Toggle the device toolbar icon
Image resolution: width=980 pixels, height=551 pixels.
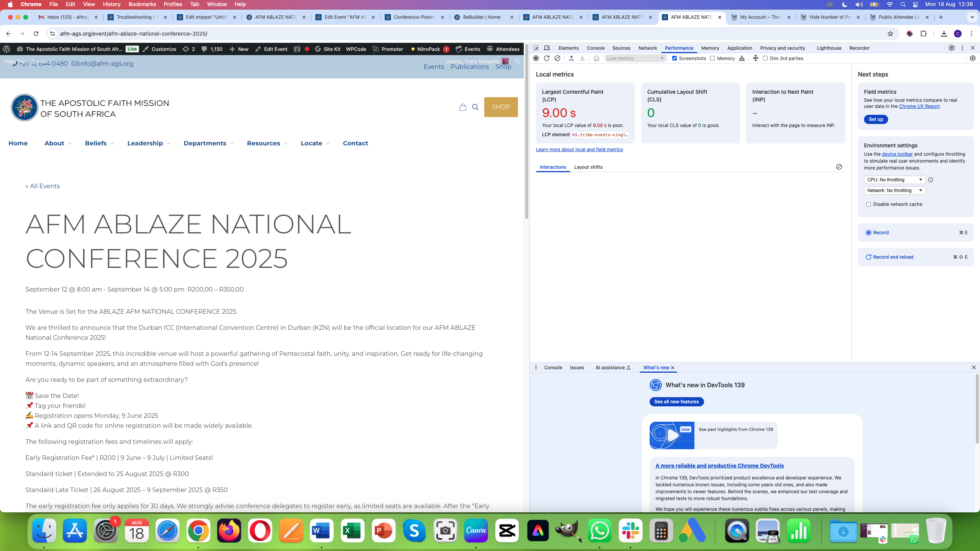[547, 48]
